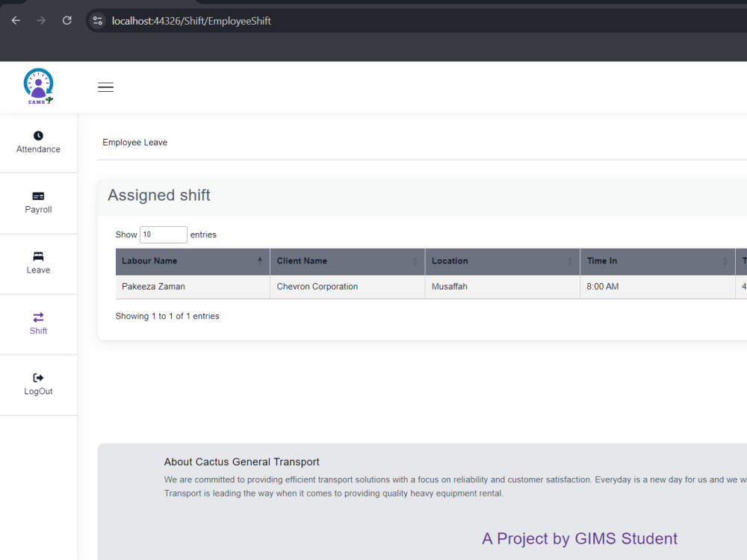Image resolution: width=747 pixels, height=560 pixels.
Task: Open site information icon in address bar
Action: pyautogui.click(x=98, y=20)
